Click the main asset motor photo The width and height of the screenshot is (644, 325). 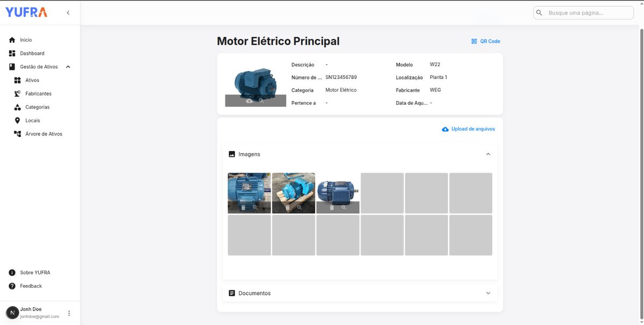pos(255,83)
